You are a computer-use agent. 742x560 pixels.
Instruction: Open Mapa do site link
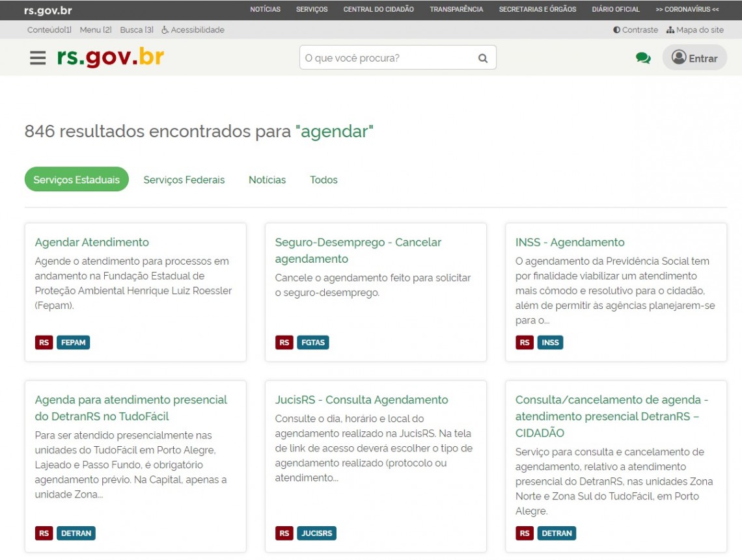tap(694, 30)
